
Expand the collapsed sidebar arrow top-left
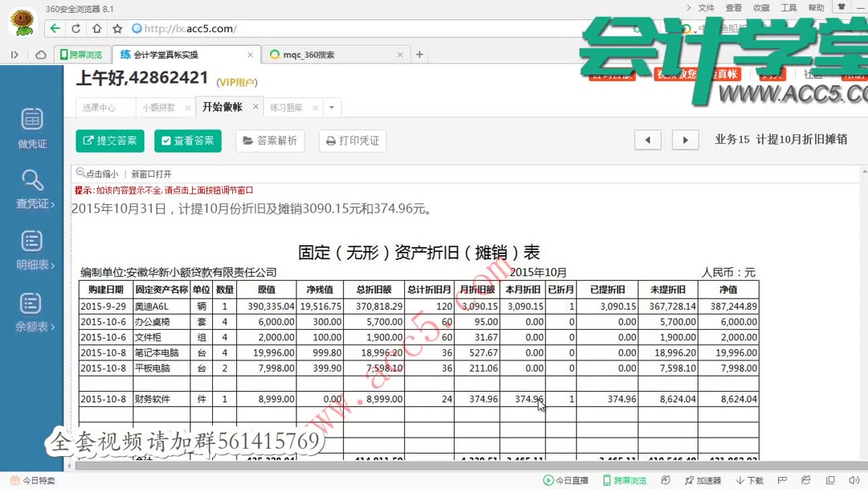(14, 54)
